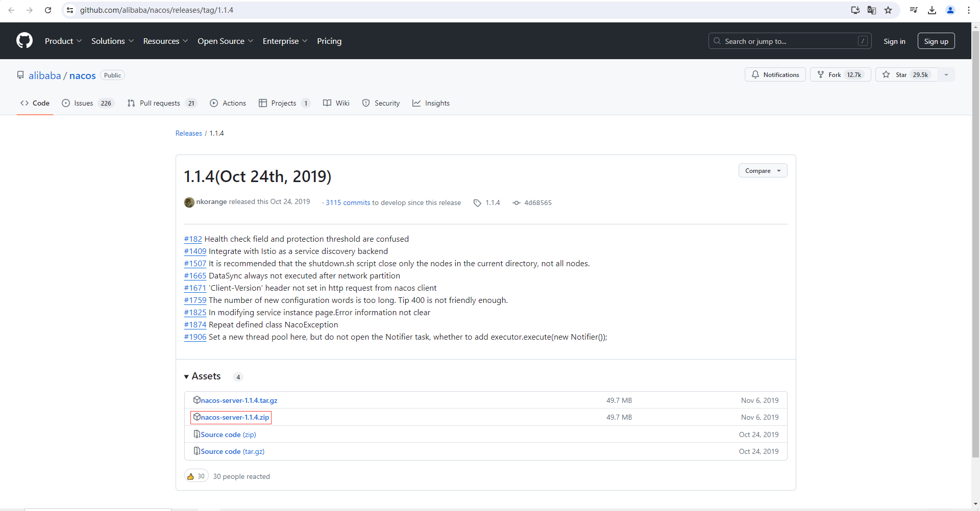Screen dimensions: 980x511
Task: Expand the Open Source menu
Action: [x=225, y=41]
